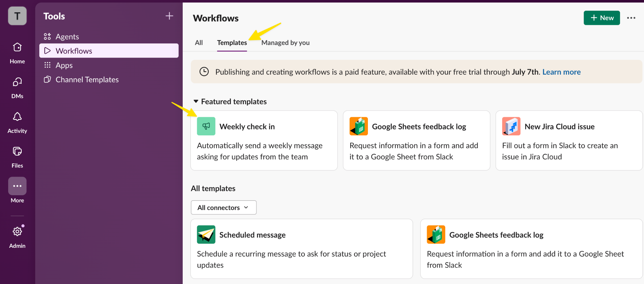Click the Weekly check in megaphone icon
This screenshot has height=284, width=644.
[x=206, y=126]
